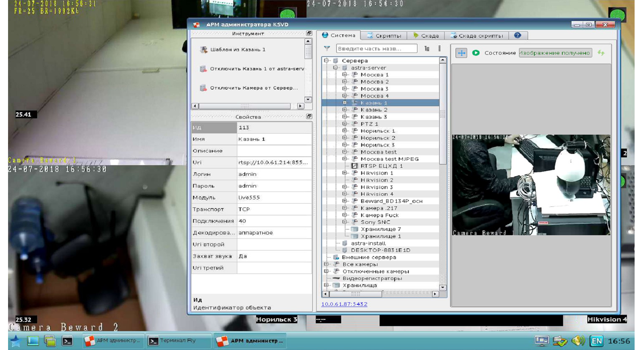This screenshot has width=644, height=350.
Task: Switch to the Скрипты tab
Action: (384, 36)
